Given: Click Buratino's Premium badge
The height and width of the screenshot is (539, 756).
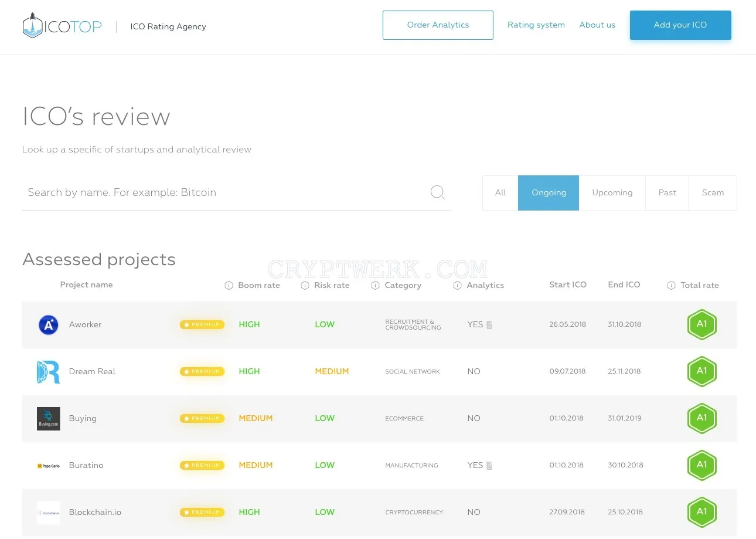Looking at the screenshot, I should coord(202,465).
